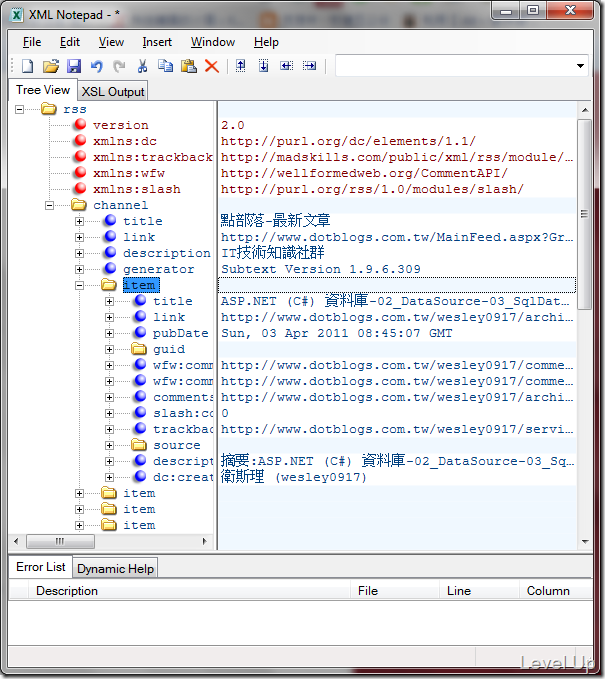Image resolution: width=605 pixels, height=679 pixels.
Task: Click the Nudge node right icon
Action: [x=309, y=66]
